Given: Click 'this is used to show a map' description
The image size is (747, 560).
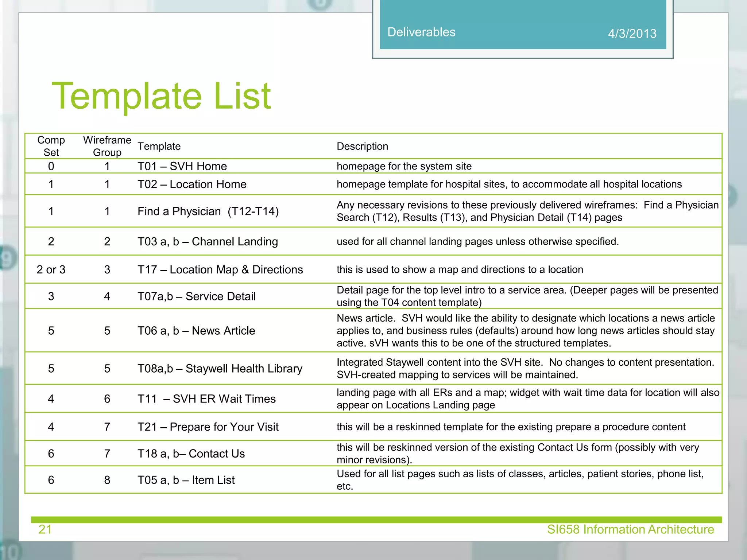Looking at the screenshot, I should point(460,269).
